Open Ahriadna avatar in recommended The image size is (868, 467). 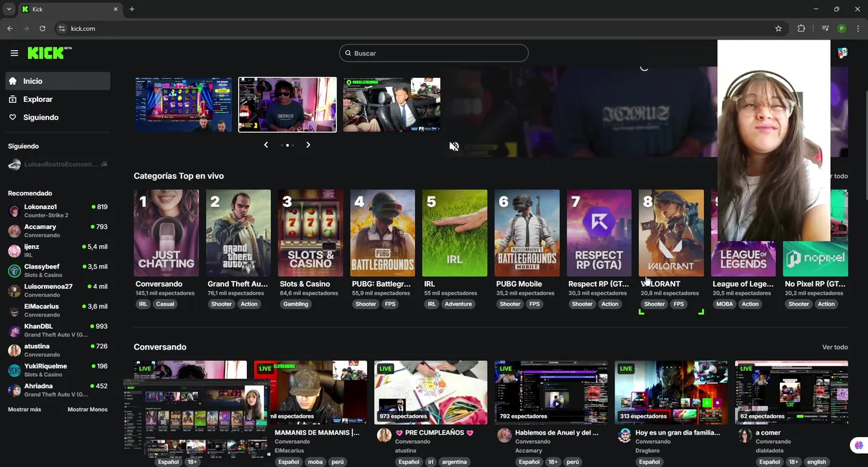tap(14, 390)
